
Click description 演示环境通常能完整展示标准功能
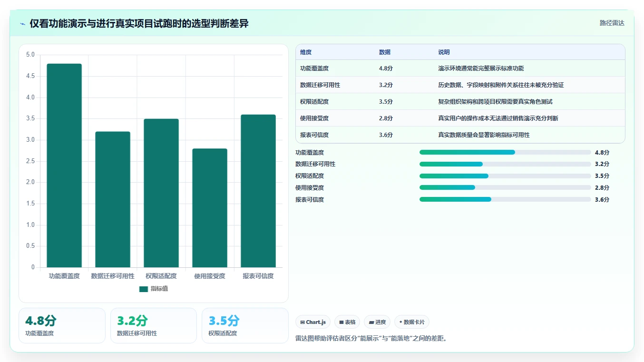(x=481, y=68)
